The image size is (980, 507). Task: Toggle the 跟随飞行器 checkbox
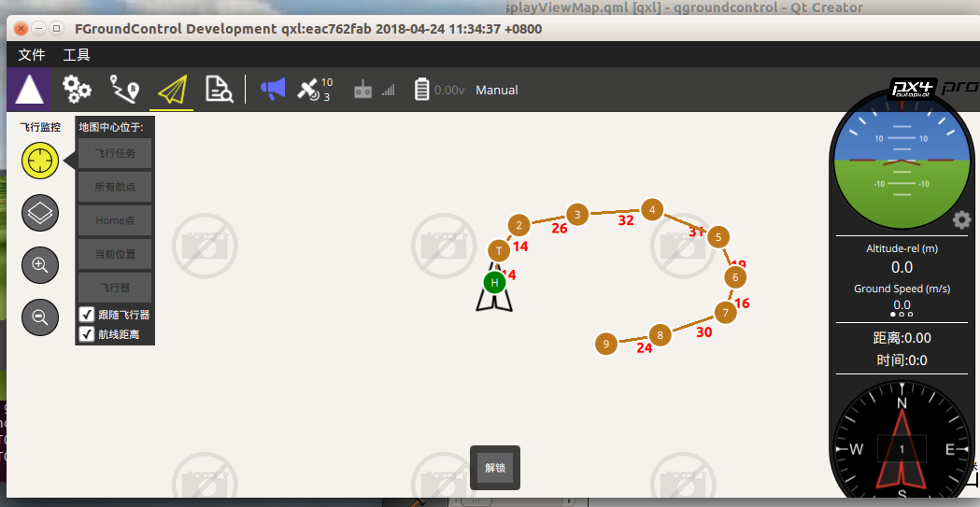coord(87,314)
